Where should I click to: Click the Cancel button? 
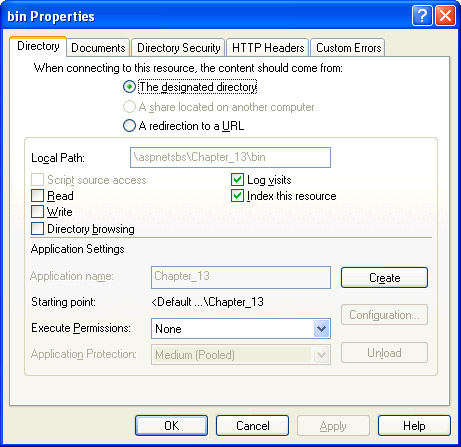[252, 426]
